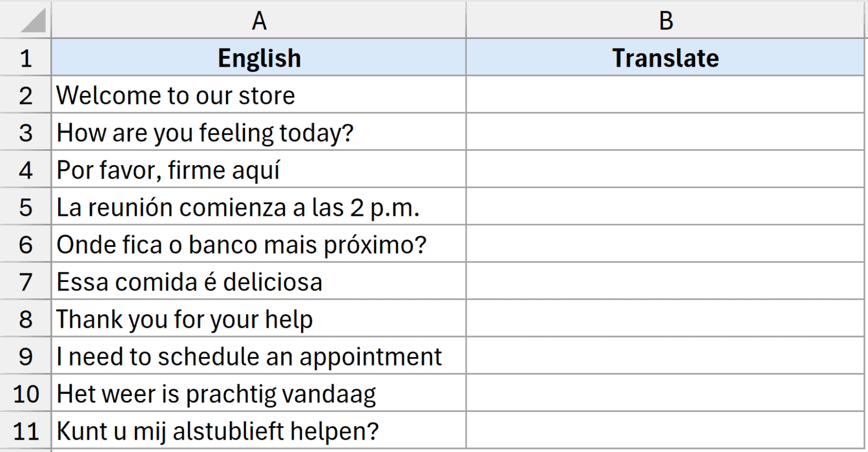Select row 1 by clicking its row number

[x=25, y=57]
